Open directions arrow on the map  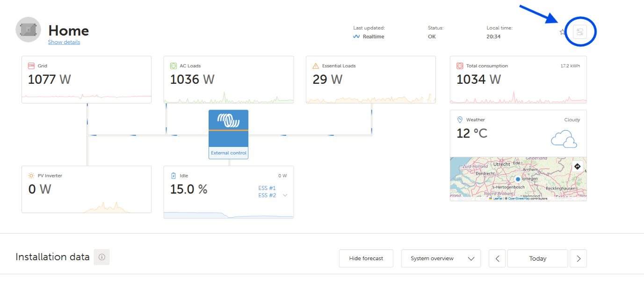pos(577,167)
